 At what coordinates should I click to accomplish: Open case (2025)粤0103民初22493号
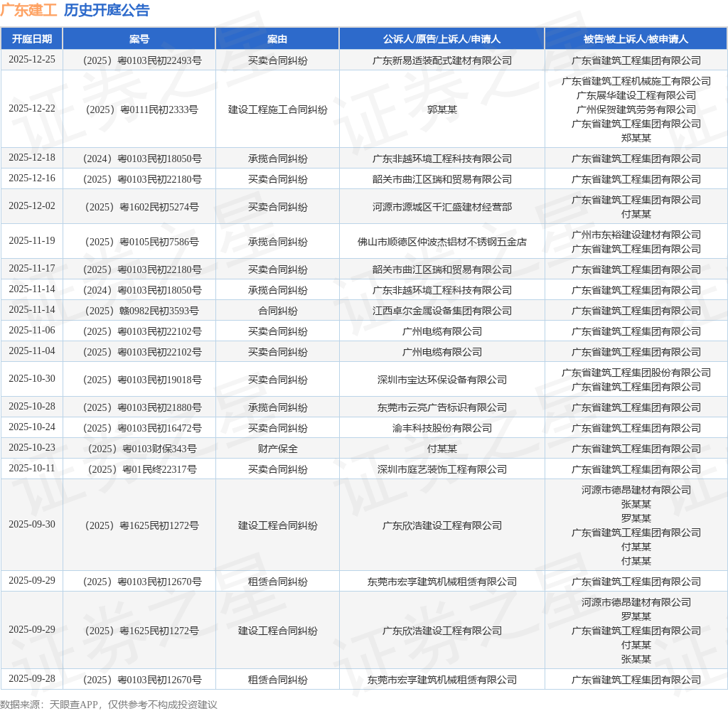142,60
